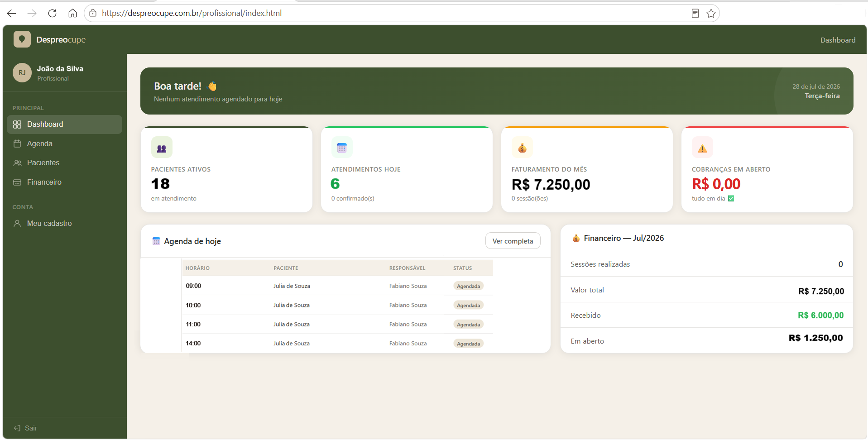Reload the page with the refresh icon
The height and width of the screenshot is (440, 868).
[x=52, y=13]
